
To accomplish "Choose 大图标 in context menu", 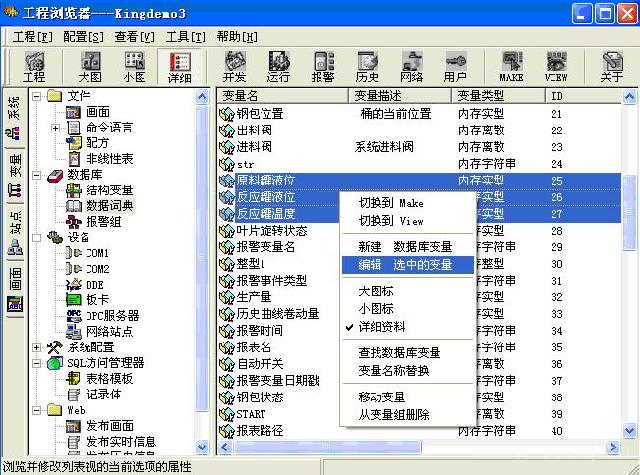I will pyautogui.click(x=407, y=291).
